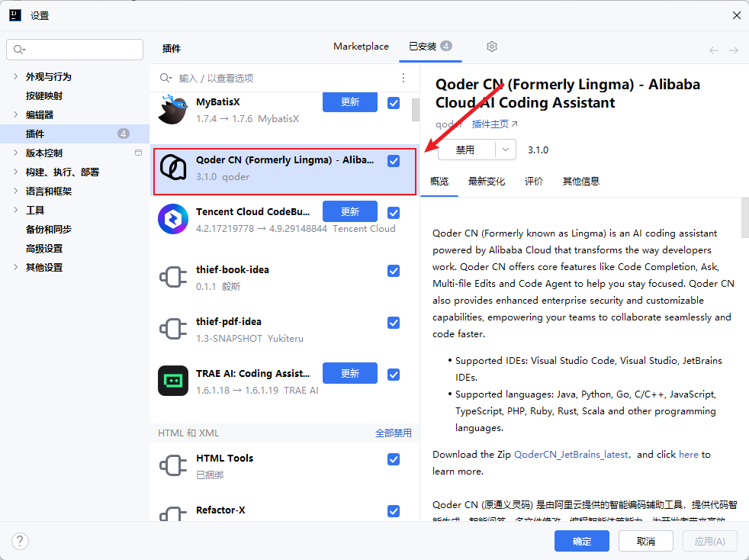Open the 其他信息 tab
The image size is (749, 560).
[x=581, y=181]
